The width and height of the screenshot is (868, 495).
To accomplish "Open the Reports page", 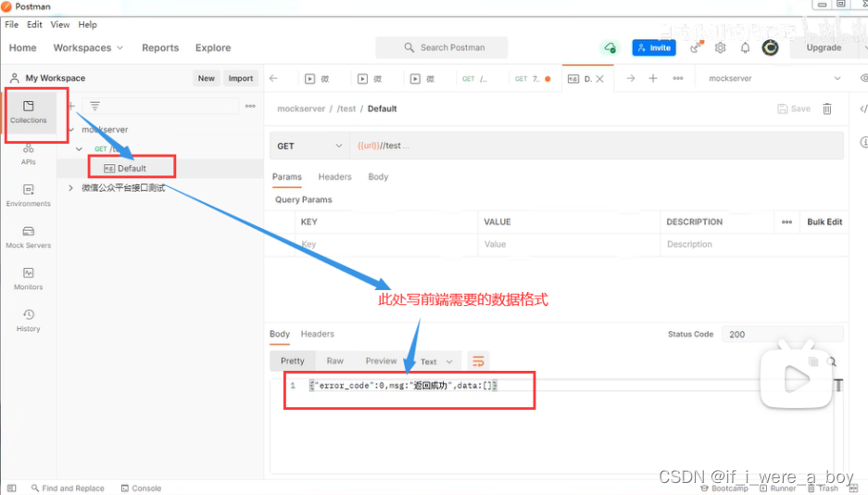I will coord(160,47).
